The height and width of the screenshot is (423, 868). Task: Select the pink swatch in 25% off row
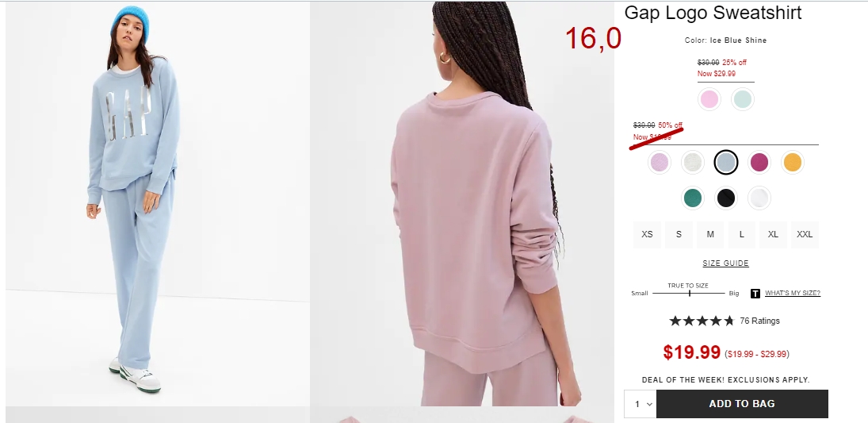(x=709, y=99)
